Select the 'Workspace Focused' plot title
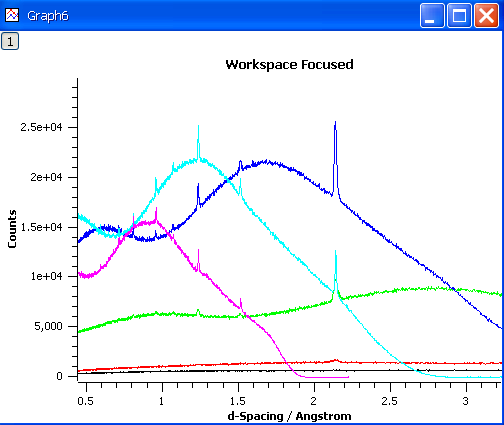 pyautogui.click(x=289, y=64)
